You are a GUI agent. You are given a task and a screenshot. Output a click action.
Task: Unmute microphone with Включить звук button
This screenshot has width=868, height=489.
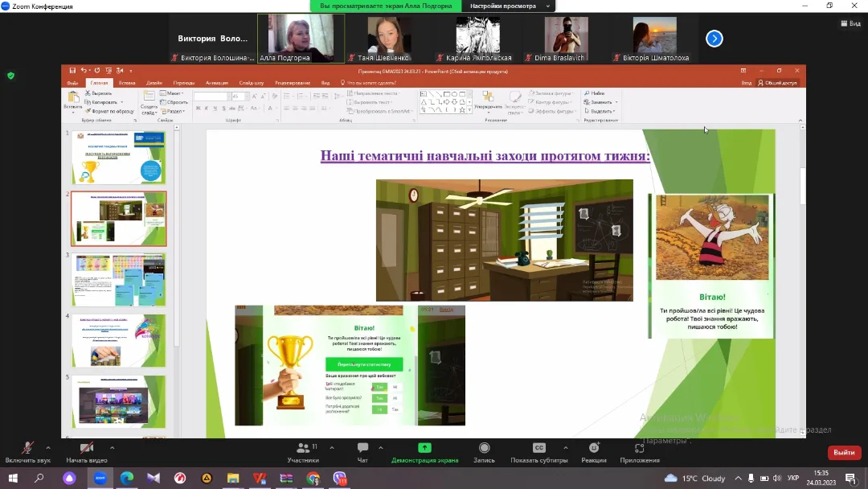click(27, 449)
